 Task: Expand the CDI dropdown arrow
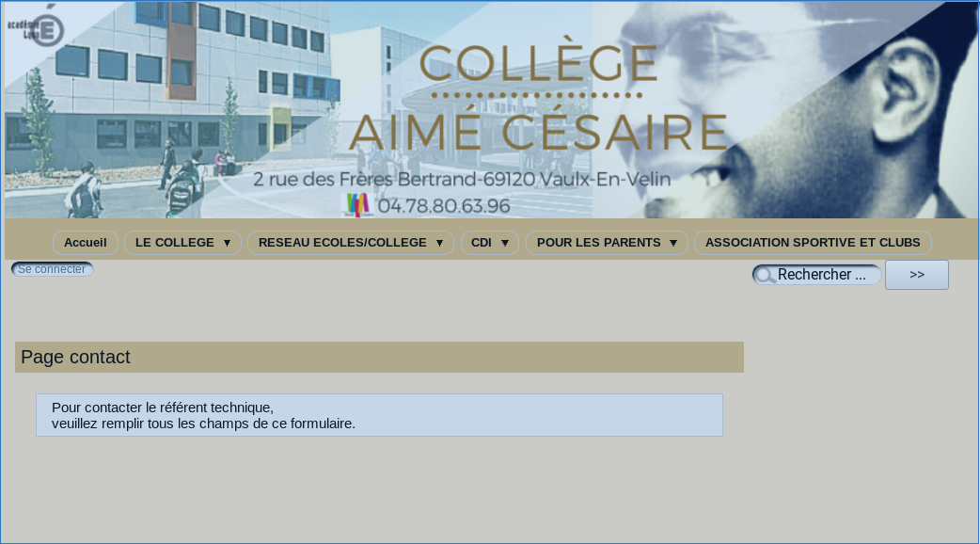tap(505, 243)
